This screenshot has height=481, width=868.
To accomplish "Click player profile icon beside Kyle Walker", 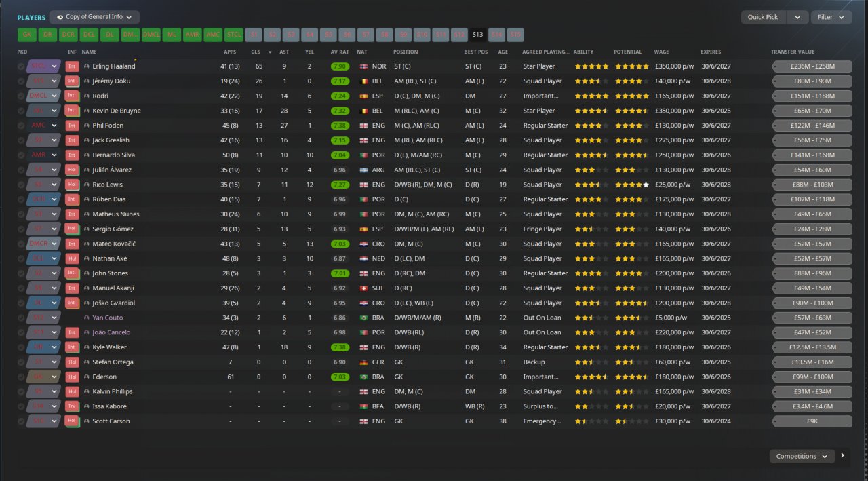I will [87, 347].
